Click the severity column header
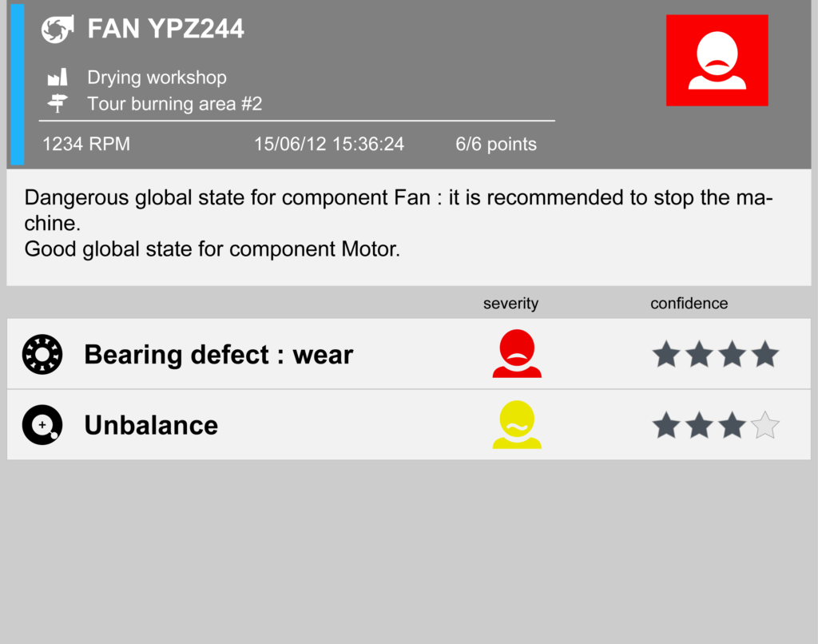Screen dimensions: 818x644 (510, 304)
